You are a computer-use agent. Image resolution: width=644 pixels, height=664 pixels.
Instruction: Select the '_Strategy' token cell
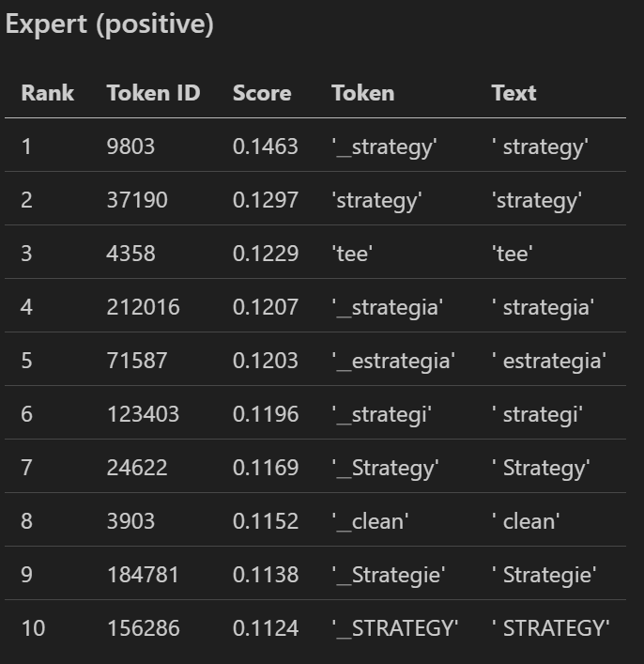385,468
